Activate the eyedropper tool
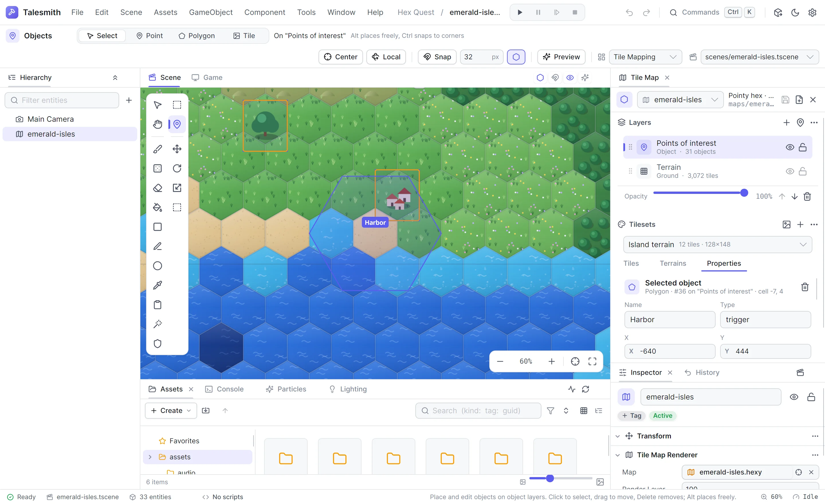Image resolution: width=825 pixels, height=504 pixels. tap(157, 285)
